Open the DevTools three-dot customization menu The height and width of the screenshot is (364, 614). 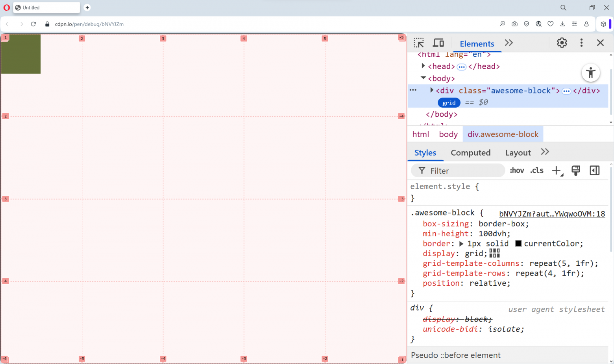tap(581, 43)
